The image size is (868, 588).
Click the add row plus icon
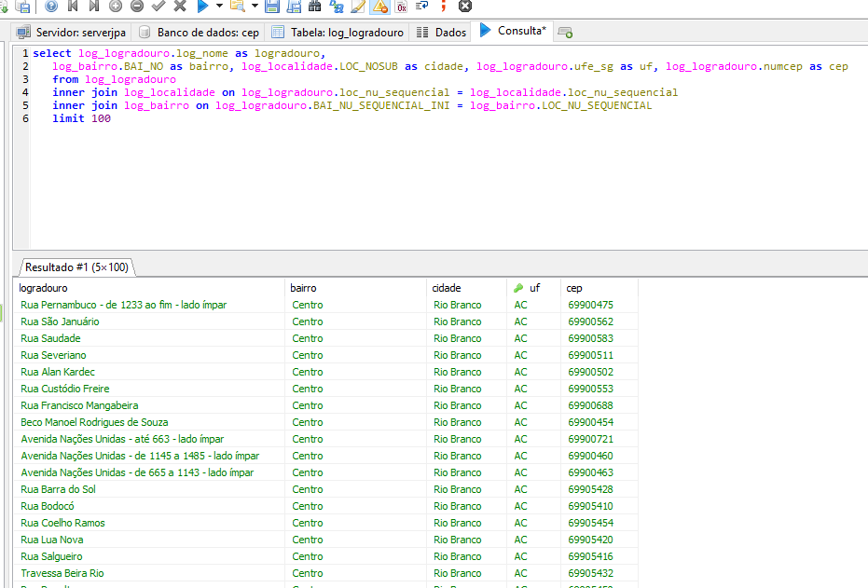point(116,6)
